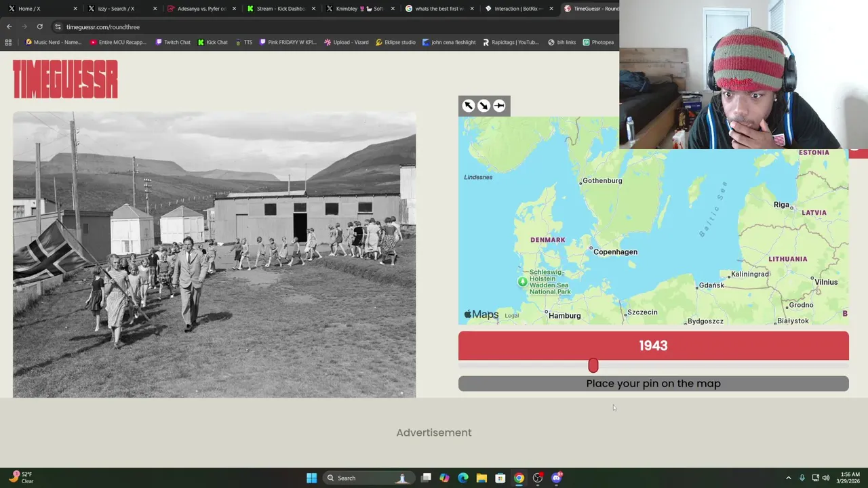Open File Explorer from the taskbar

pyautogui.click(x=481, y=478)
